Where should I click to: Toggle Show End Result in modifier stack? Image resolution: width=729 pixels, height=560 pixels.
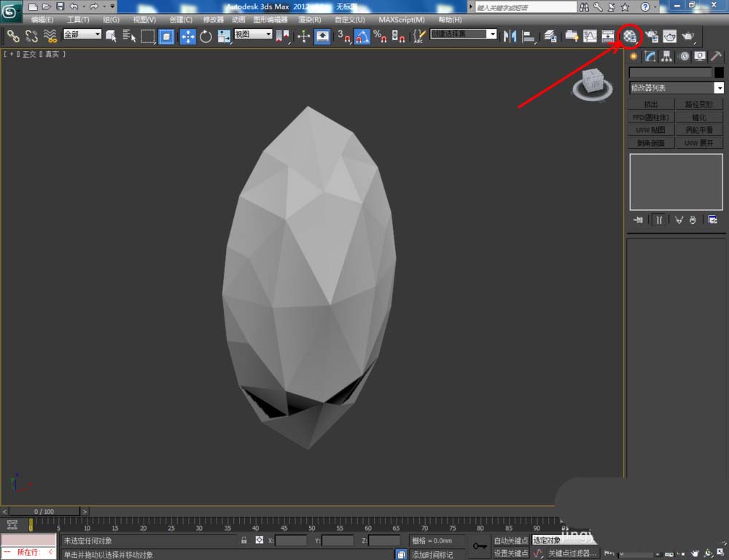(x=658, y=219)
